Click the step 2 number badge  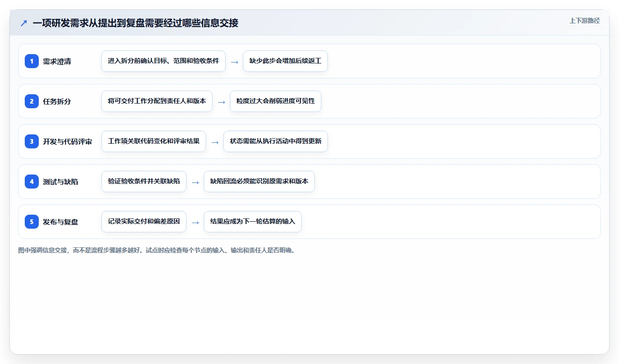point(32,101)
